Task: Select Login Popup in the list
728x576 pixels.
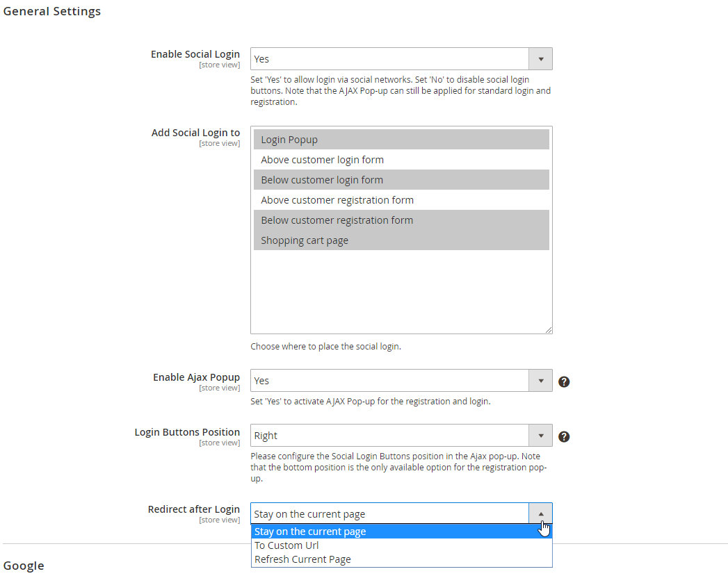Action: 401,140
